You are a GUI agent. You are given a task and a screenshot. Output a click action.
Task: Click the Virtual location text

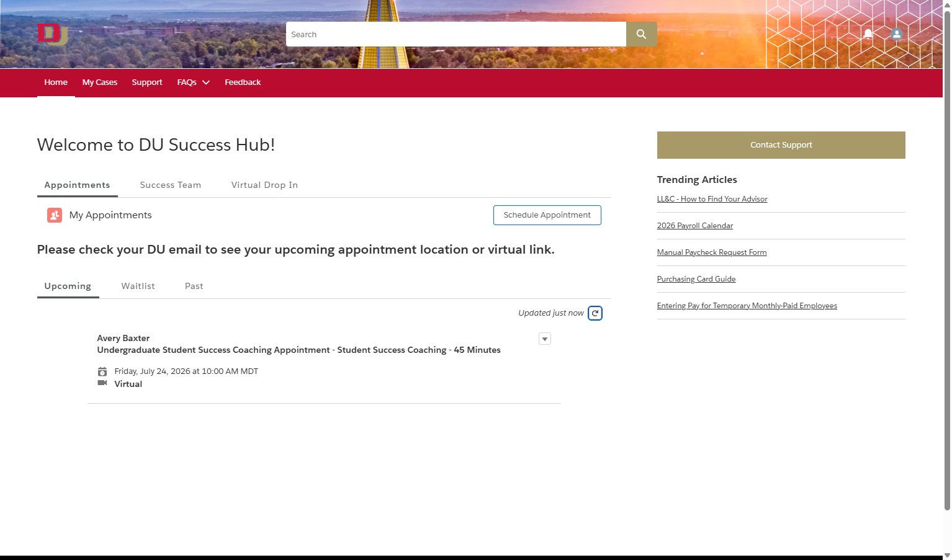click(x=128, y=384)
